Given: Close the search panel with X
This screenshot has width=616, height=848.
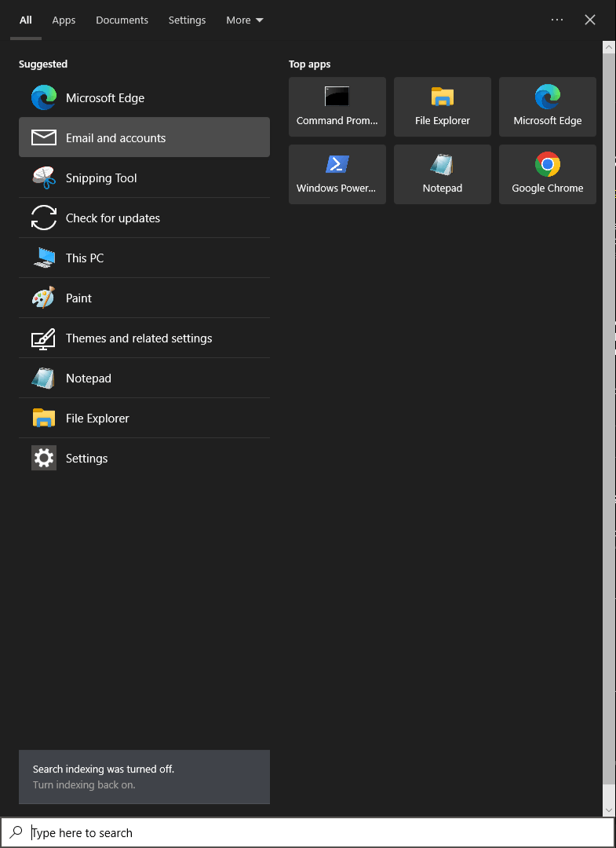Looking at the screenshot, I should 590,20.
